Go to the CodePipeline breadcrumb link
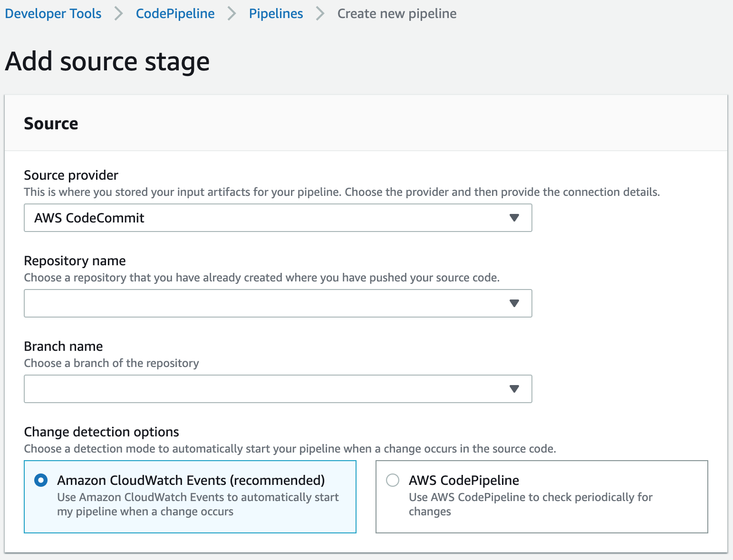Viewport: 733px width, 560px height. click(175, 14)
